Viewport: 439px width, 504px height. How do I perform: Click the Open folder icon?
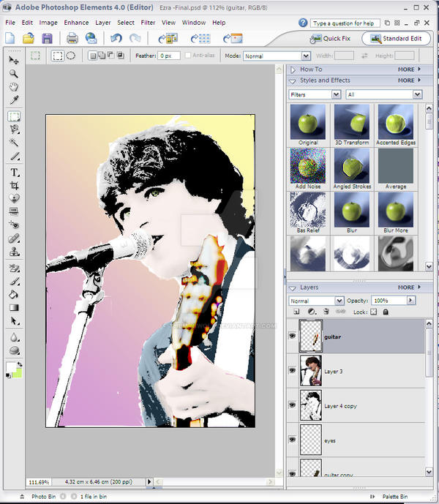(29, 39)
